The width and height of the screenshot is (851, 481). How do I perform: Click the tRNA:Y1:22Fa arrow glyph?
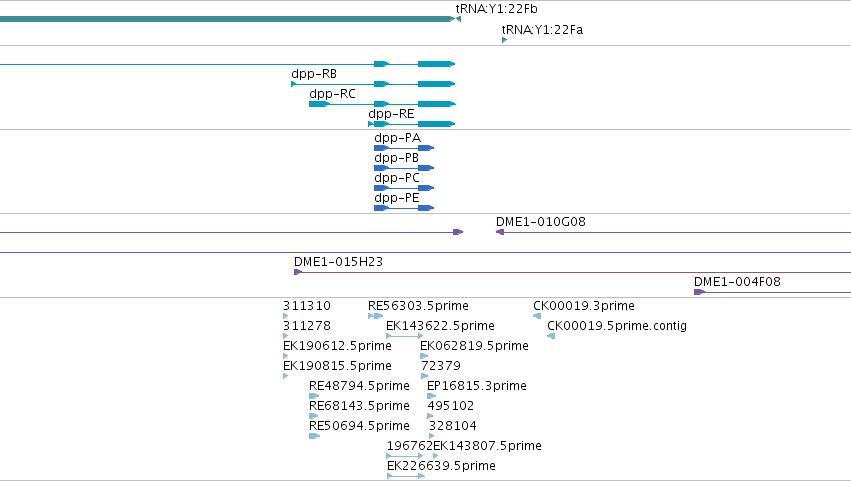505,40
